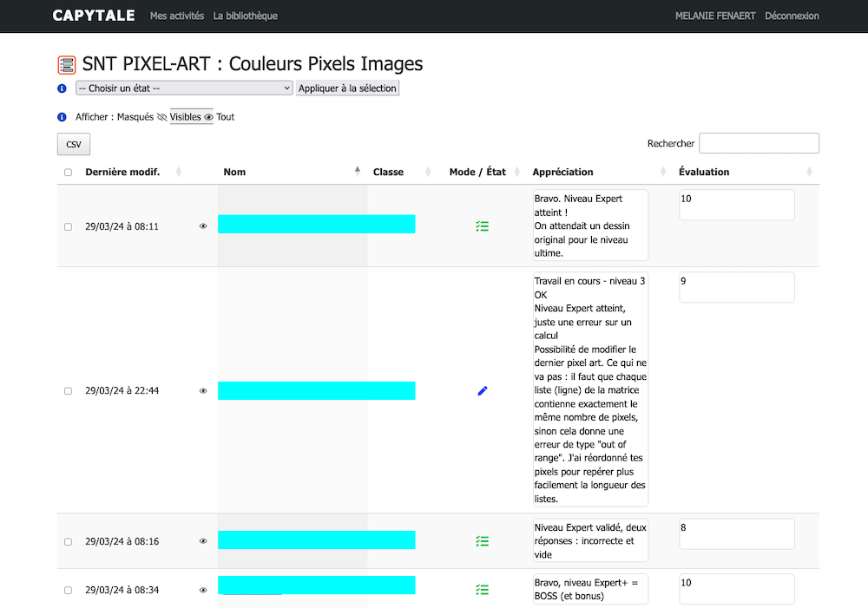Open Mes activités in the top navigation
Screen dimensions: 868x608
coord(177,16)
